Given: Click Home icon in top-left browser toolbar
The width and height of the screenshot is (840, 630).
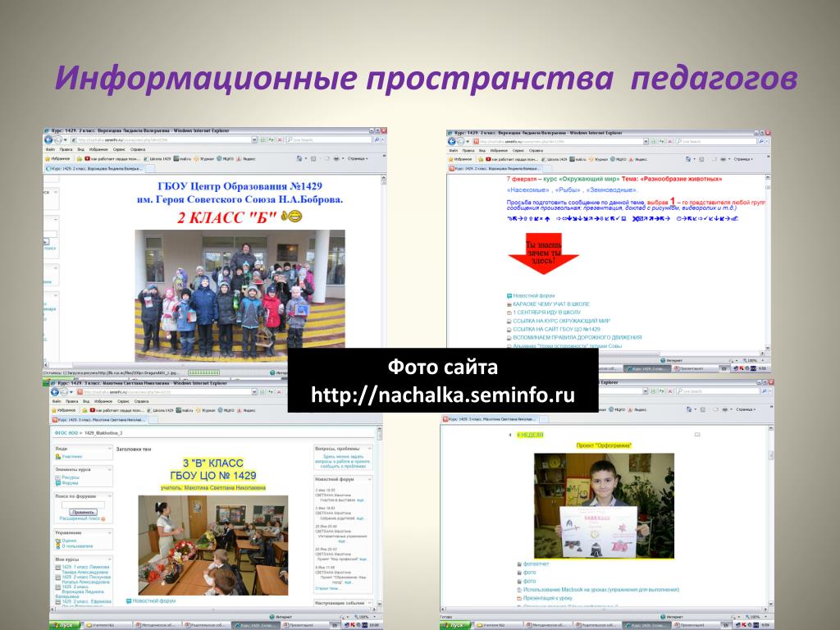Looking at the screenshot, I should pos(299,158).
